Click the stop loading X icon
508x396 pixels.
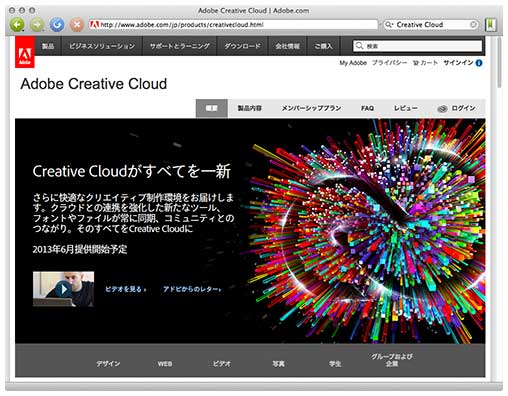(77, 25)
